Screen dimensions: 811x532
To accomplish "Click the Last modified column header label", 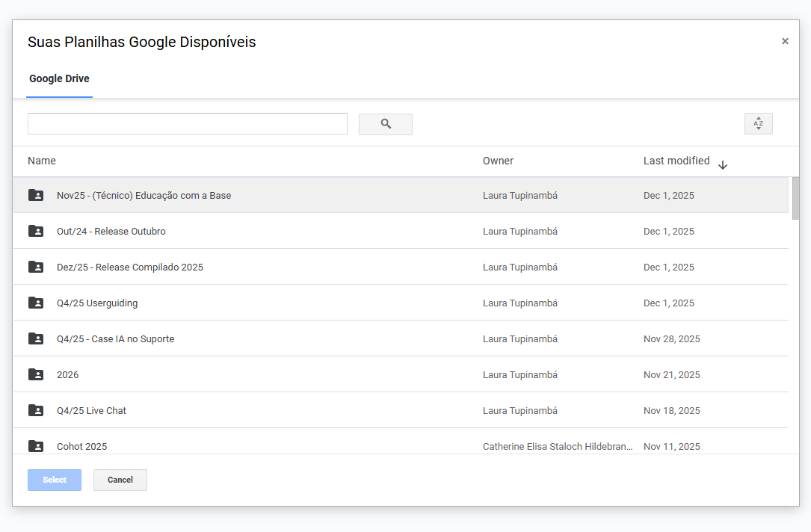I will (676, 161).
